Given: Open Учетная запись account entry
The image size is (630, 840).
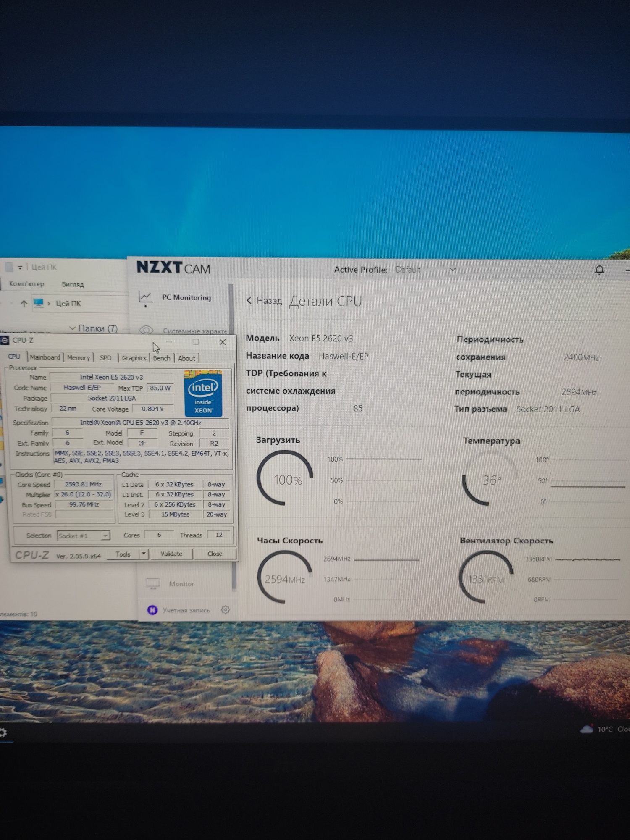Looking at the screenshot, I should 186,610.
